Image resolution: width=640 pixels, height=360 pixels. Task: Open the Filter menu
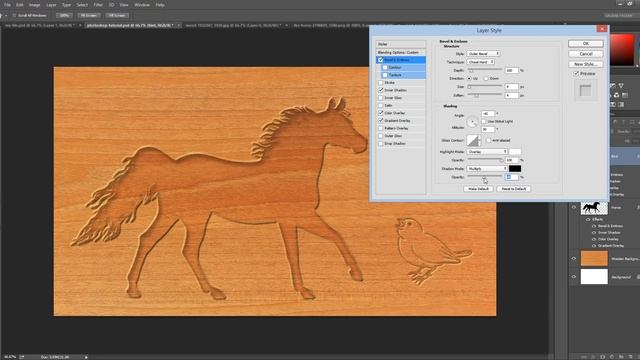[x=98, y=5]
